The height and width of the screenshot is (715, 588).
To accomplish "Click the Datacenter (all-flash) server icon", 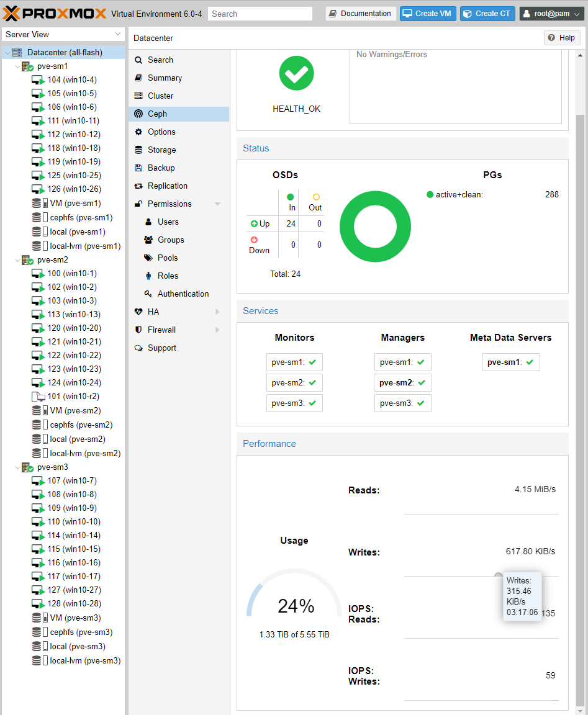I will click(x=17, y=52).
